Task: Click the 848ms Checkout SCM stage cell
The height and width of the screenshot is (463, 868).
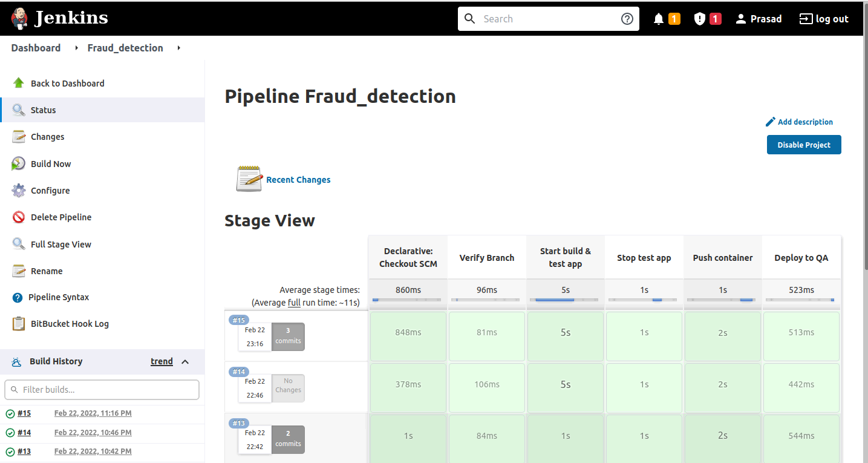Action: click(408, 336)
